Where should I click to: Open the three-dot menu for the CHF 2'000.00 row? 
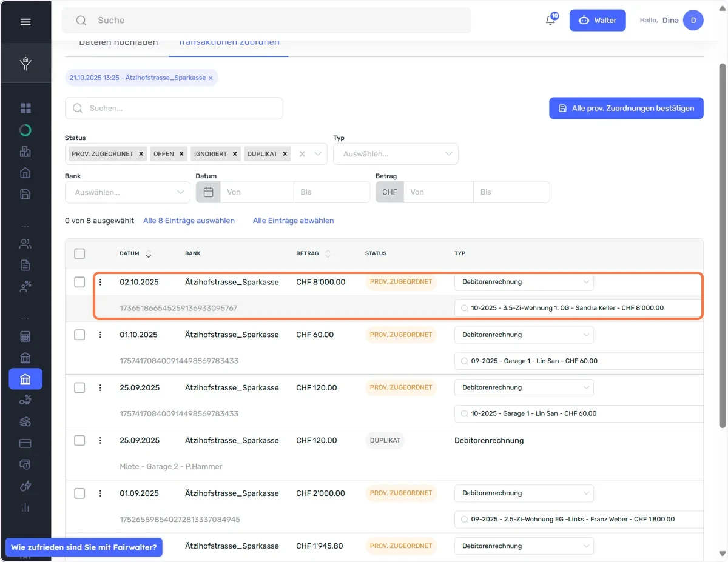point(100,493)
